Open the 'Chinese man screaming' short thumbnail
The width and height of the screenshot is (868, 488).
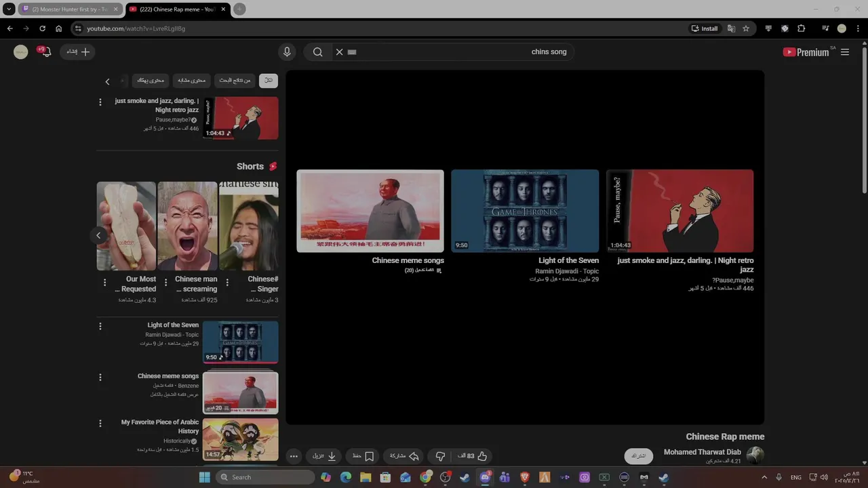(x=188, y=226)
